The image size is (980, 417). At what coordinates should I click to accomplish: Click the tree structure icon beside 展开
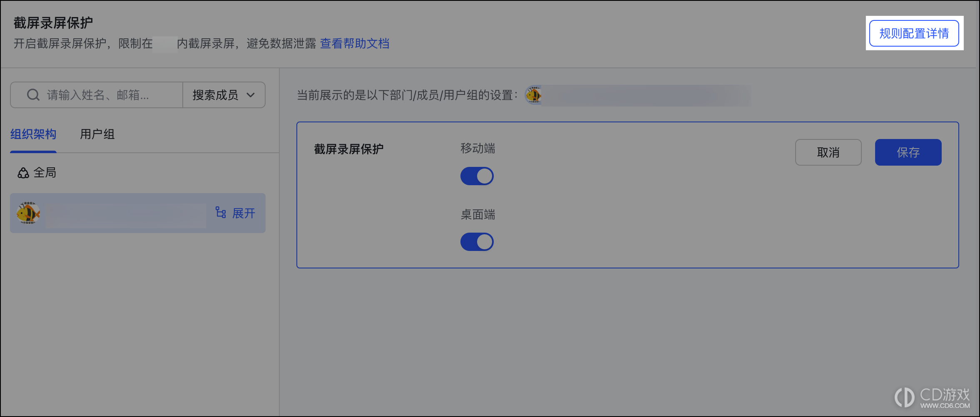(x=221, y=213)
